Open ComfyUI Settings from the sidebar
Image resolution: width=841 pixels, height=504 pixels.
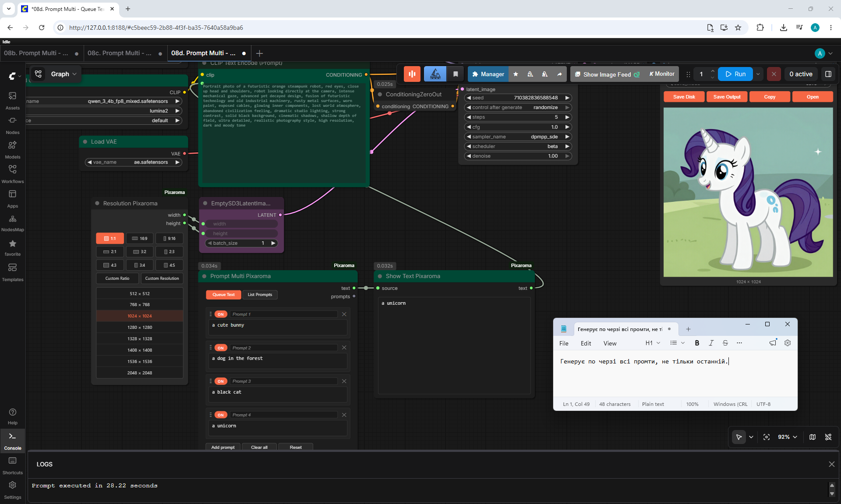pos(13,490)
